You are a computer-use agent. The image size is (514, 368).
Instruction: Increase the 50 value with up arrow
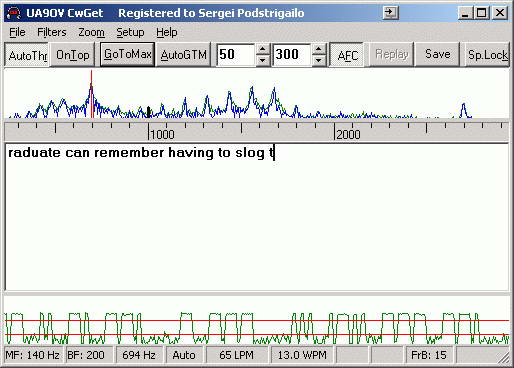(263, 49)
